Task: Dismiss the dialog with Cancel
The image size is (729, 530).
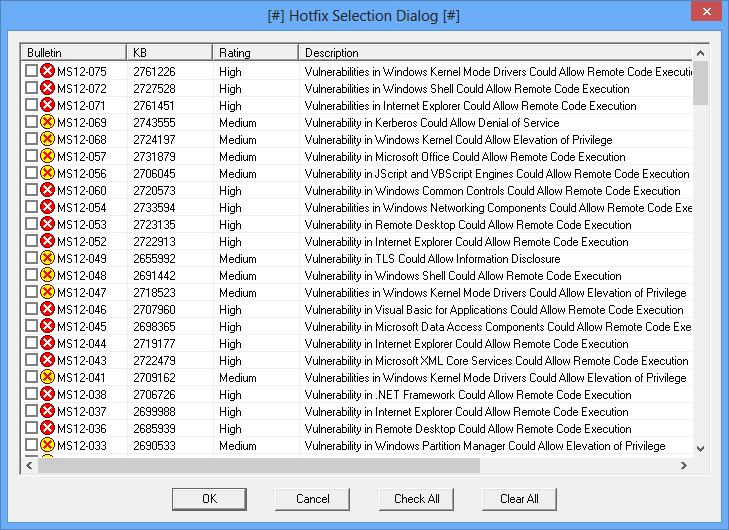Action: 312,499
